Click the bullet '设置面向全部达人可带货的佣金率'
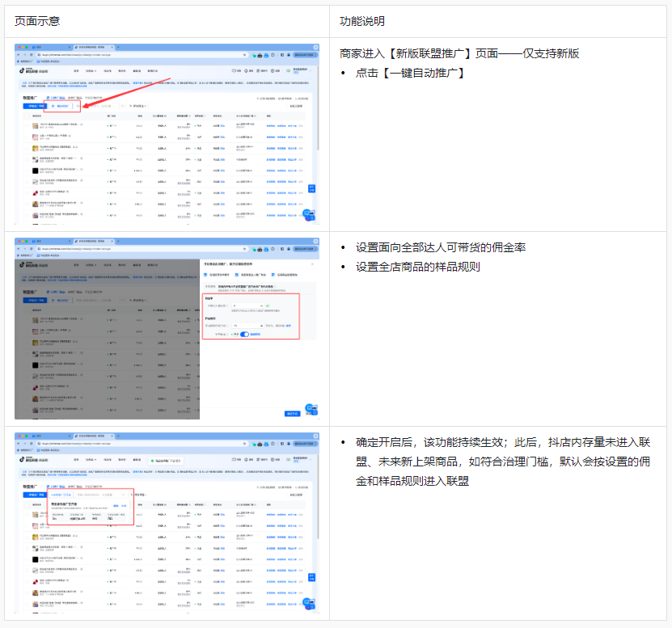This screenshot has width=672, height=628. (441, 247)
